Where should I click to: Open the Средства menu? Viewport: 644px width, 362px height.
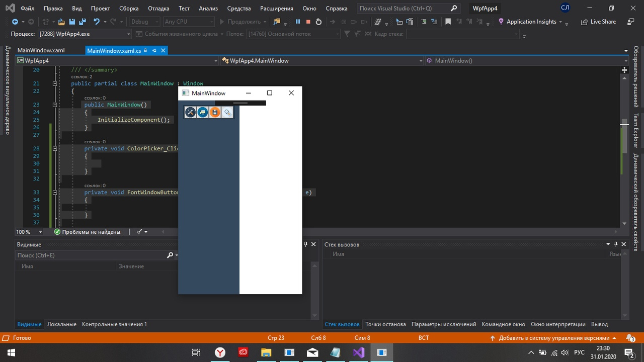point(239,9)
